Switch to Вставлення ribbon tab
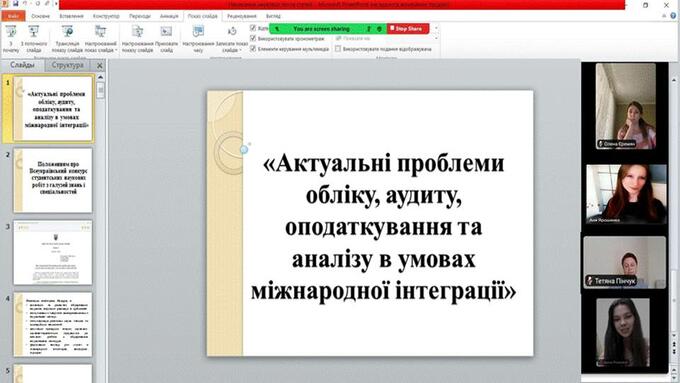The image size is (680, 383). click(72, 16)
